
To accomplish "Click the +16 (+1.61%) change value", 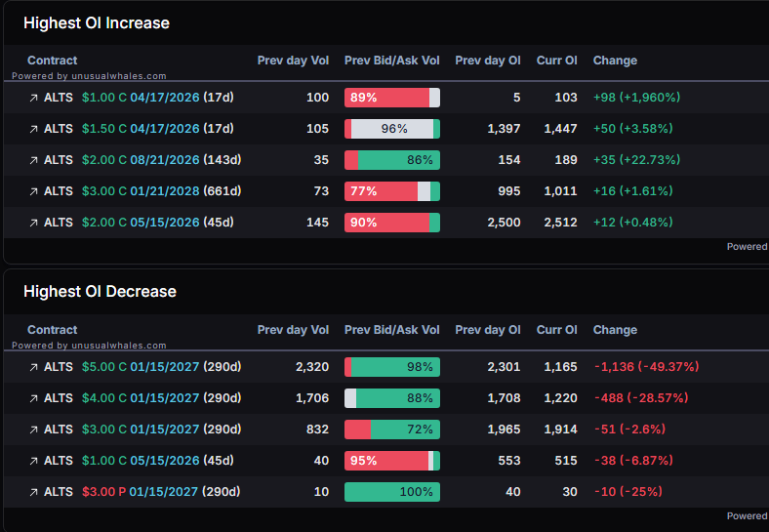I will point(632,191).
